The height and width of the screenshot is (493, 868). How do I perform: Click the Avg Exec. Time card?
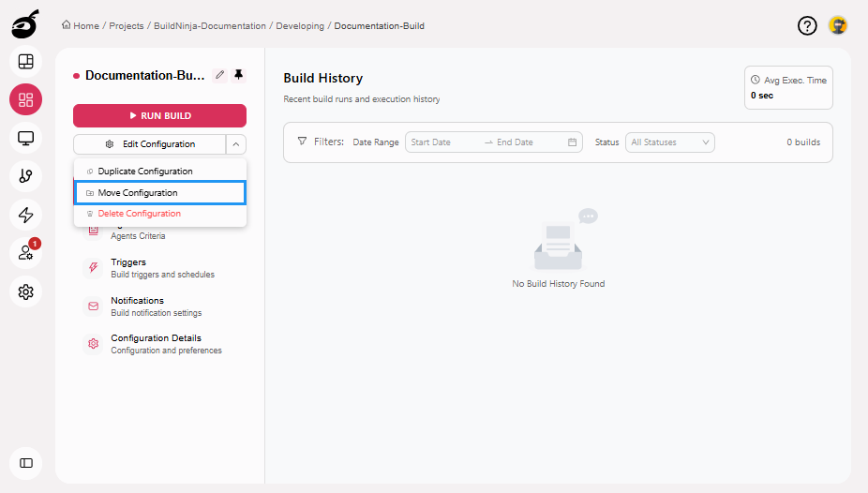coord(788,87)
